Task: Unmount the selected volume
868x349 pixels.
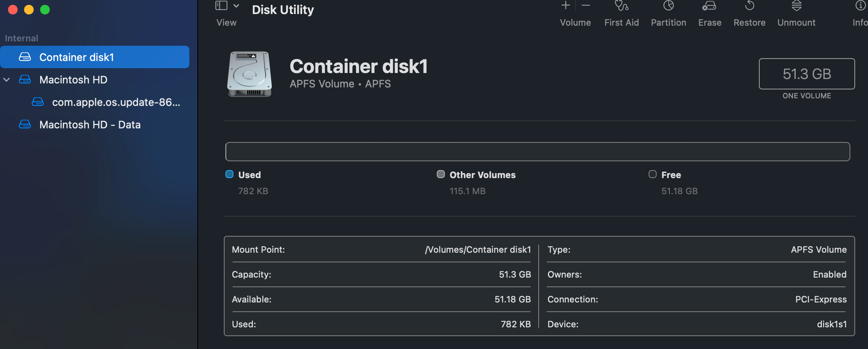Action: tap(796, 12)
